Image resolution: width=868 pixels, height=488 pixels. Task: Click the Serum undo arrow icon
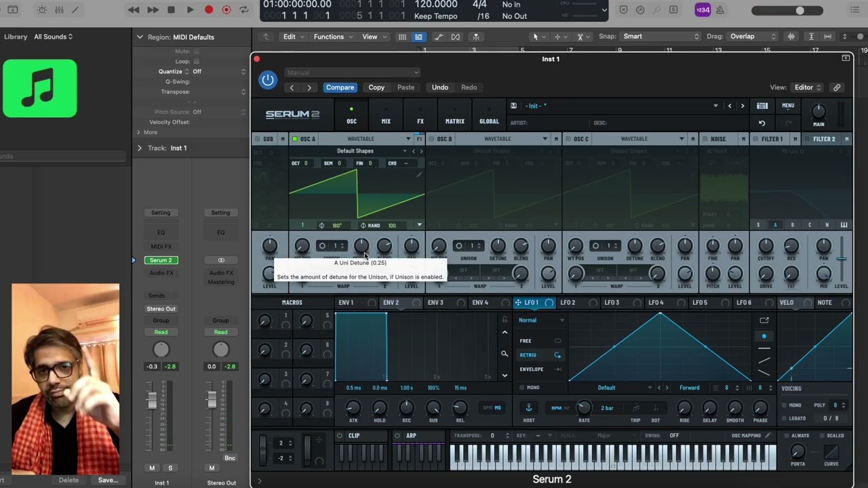tap(762, 123)
